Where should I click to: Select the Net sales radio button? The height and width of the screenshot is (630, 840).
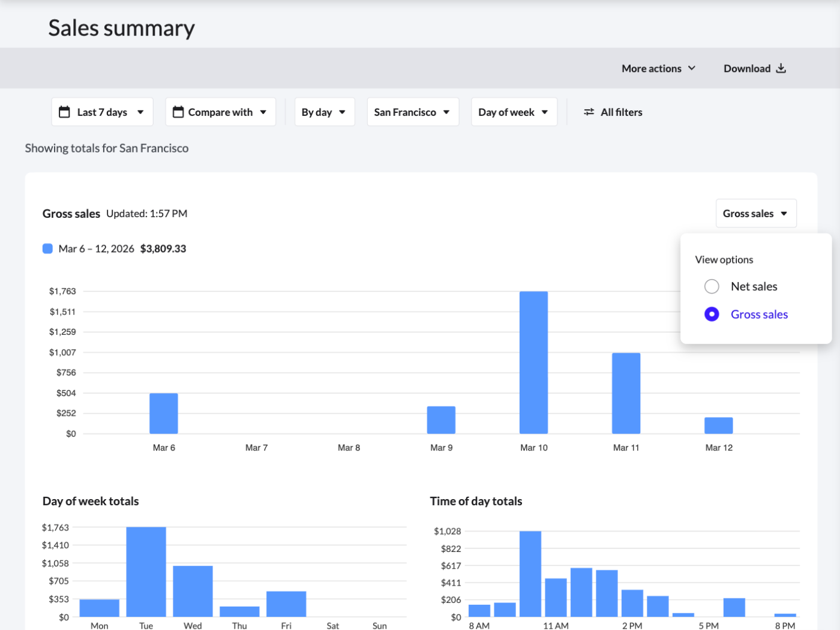[712, 286]
